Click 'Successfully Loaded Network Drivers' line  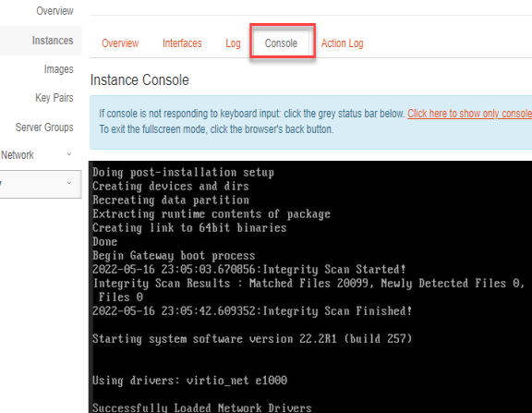[x=202, y=407]
